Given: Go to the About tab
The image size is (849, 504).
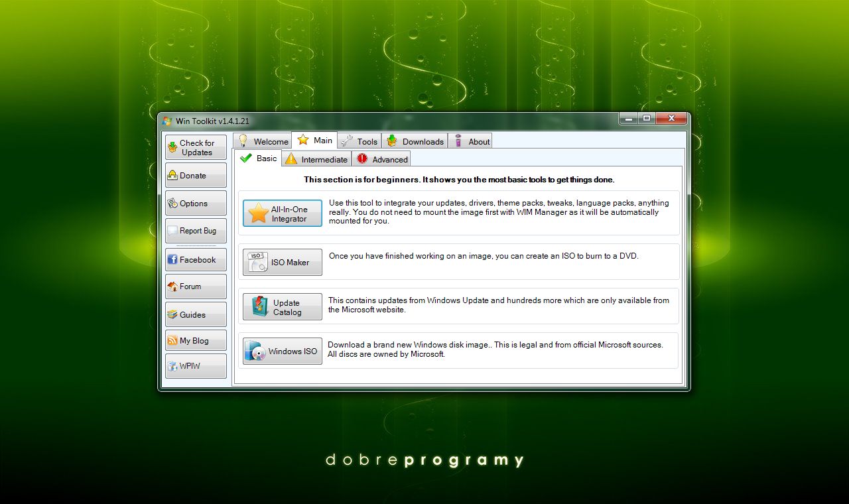Looking at the screenshot, I should click(x=470, y=141).
